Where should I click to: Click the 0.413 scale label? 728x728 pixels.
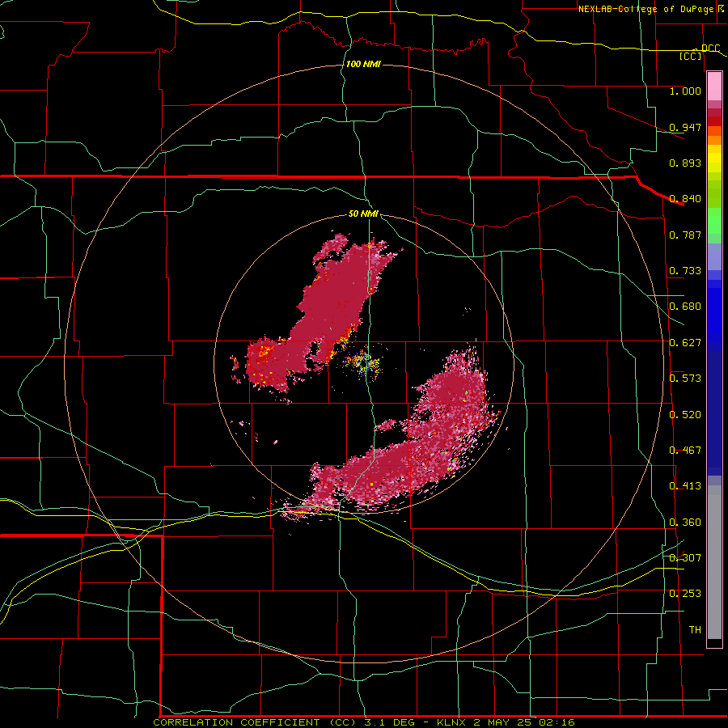click(685, 486)
